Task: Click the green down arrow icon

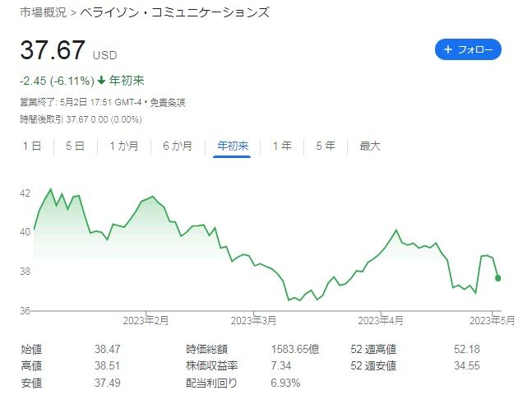Action: (101, 81)
